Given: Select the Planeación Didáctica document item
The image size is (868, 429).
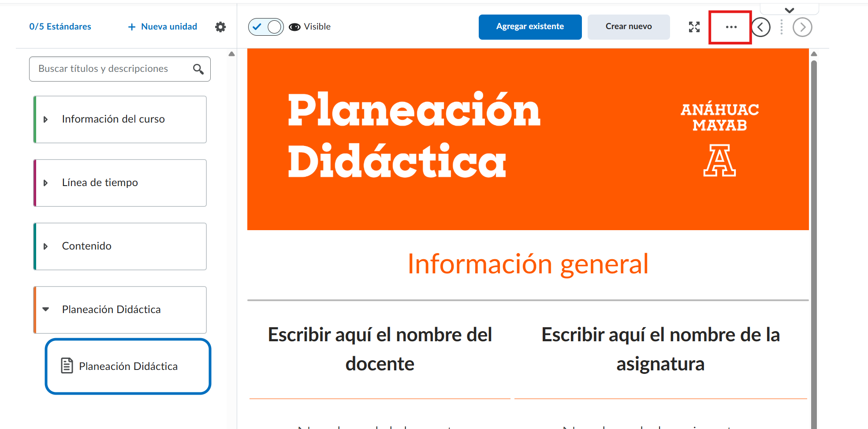Looking at the screenshot, I should tap(128, 366).
